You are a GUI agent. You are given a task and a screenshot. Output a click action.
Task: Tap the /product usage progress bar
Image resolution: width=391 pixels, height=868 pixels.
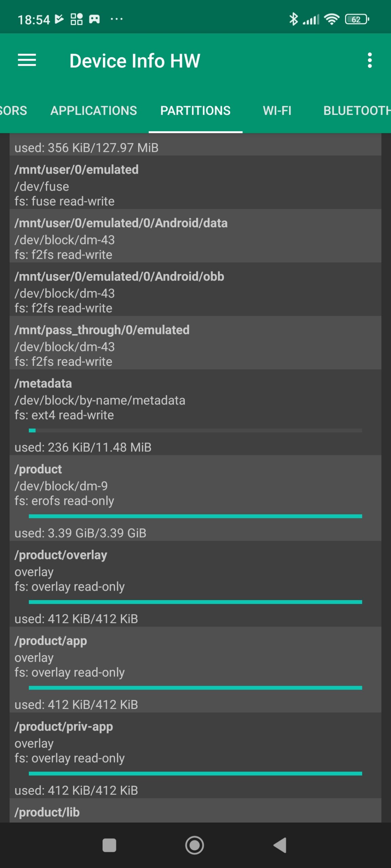[195, 516]
